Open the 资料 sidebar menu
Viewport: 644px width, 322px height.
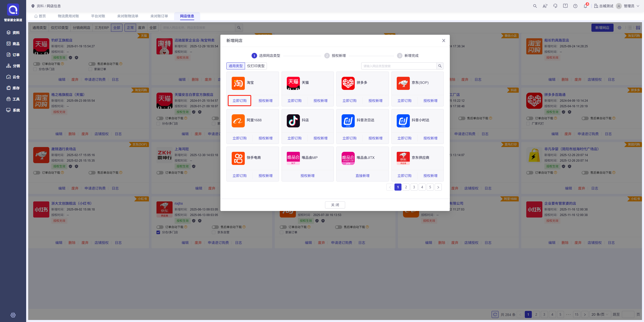[x=13, y=32]
